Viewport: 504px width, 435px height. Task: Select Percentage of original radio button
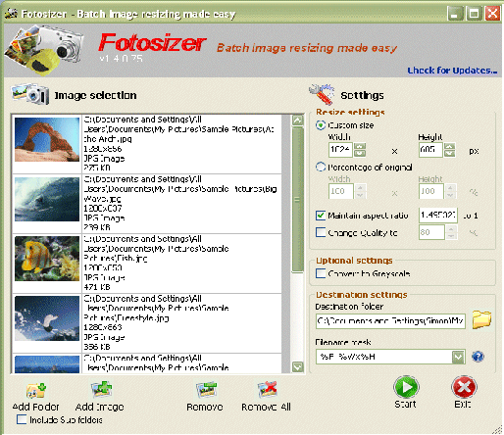pyautogui.click(x=321, y=167)
